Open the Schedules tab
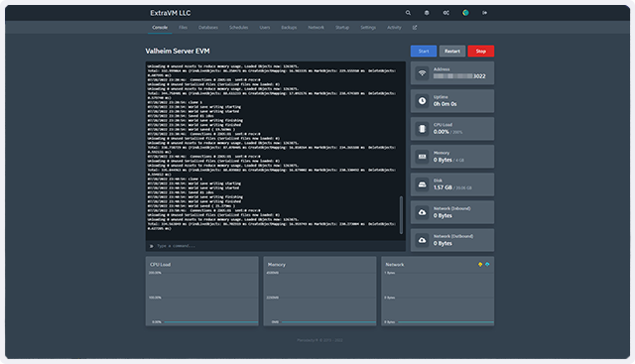635x364 pixels. [x=238, y=28]
